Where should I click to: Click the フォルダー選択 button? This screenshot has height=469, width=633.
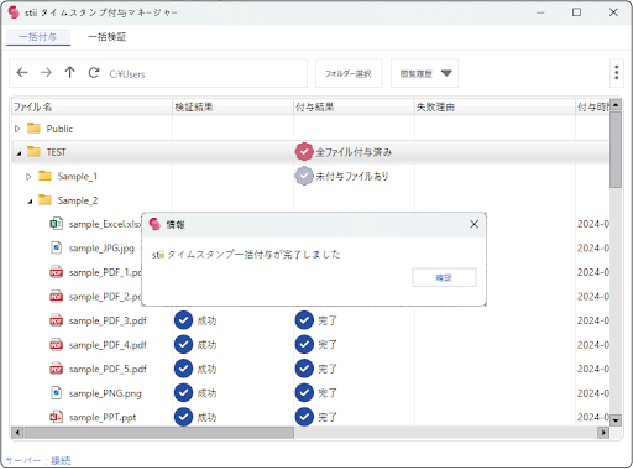tap(349, 73)
